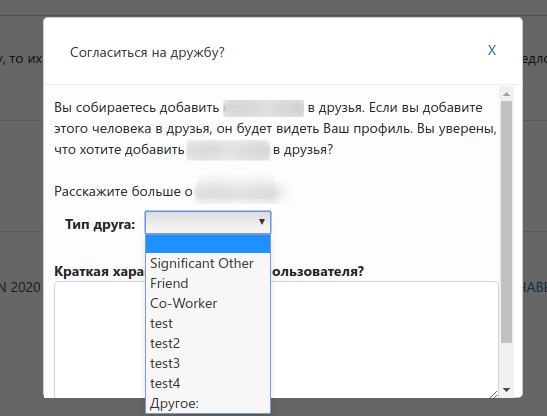Select the test4 option

(208, 383)
